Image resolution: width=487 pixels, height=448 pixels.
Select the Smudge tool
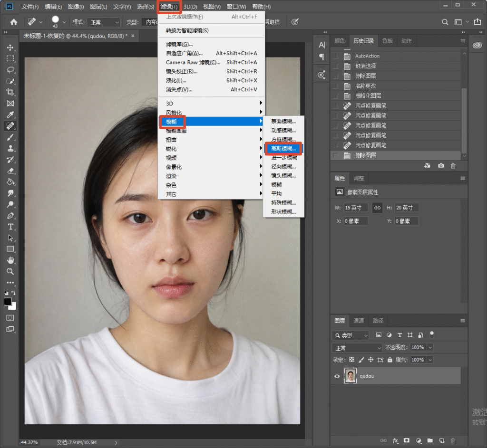pyautogui.click(x=10, y=193)
